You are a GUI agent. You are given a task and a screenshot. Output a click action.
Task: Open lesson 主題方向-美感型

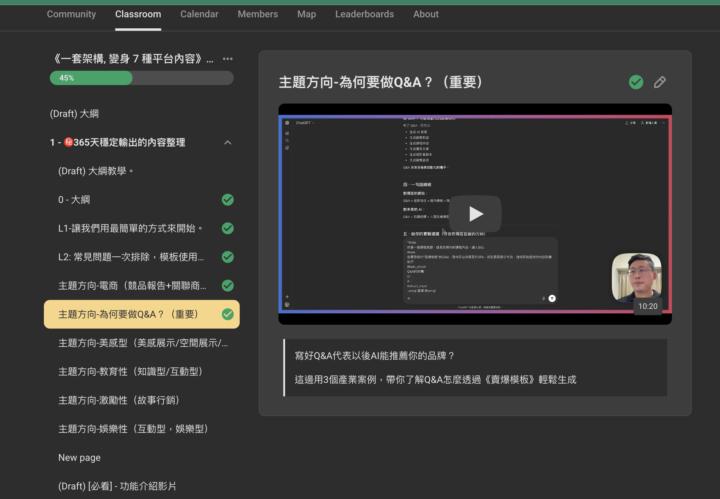[143, 343]
